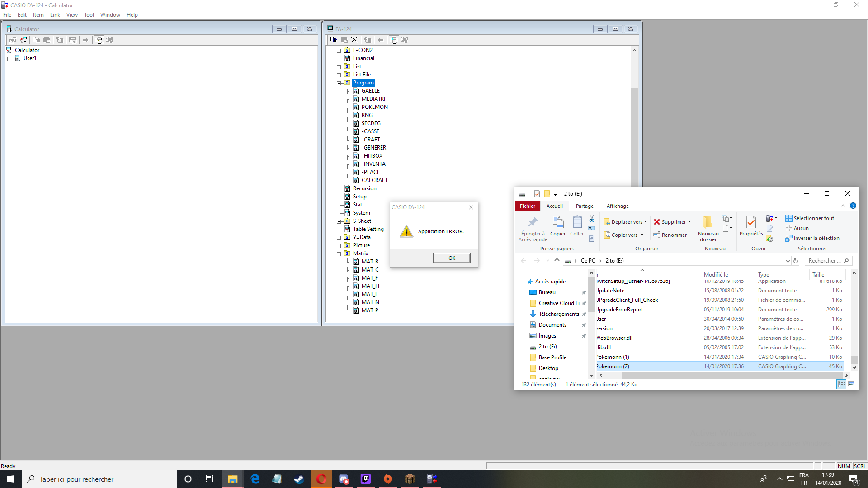Click the Paste icon in FA-124 window toolbar

tap(344, 40)
